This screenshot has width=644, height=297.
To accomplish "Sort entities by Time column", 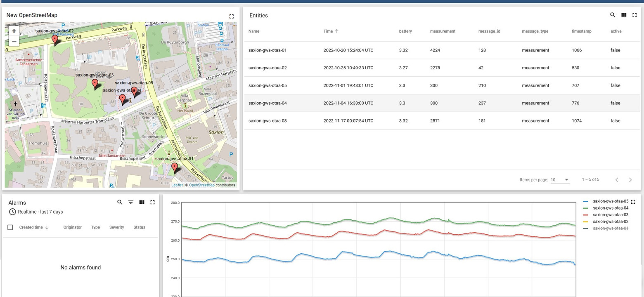I will coord(328,31).
